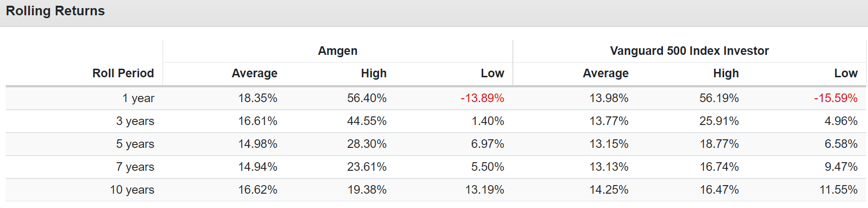
Task: Click Vanguard's red -15.59% low value
Action: (x=836, y=98)
